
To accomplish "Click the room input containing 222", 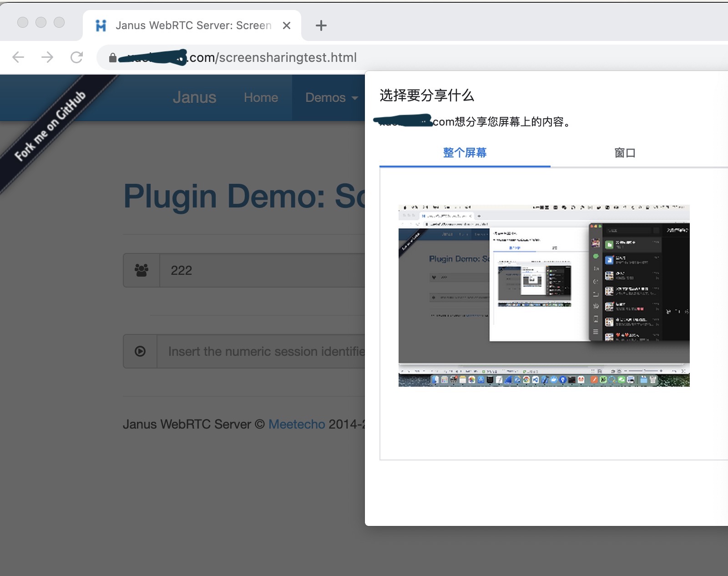I will [x=255, y=270].
